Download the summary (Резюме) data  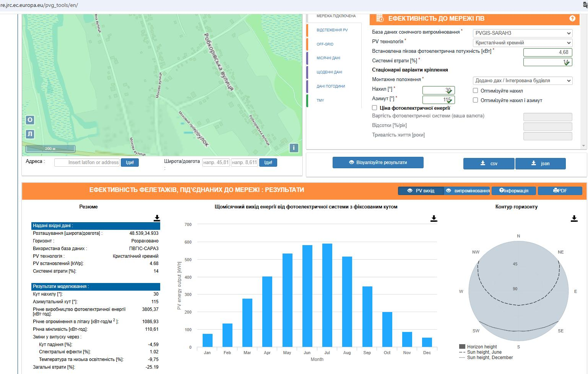[157, 218]
